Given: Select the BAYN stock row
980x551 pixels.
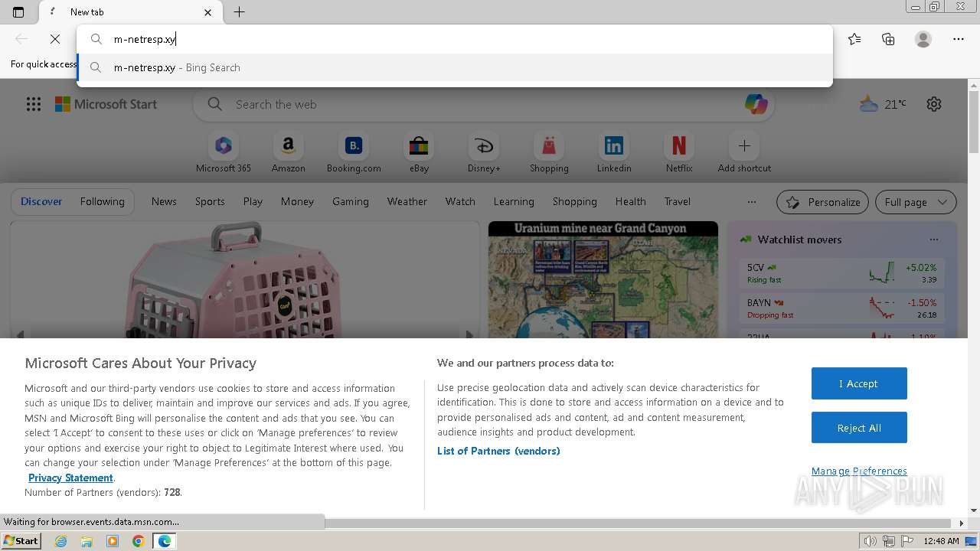Looking at the screenshot, I should click(x=841, y=308).
